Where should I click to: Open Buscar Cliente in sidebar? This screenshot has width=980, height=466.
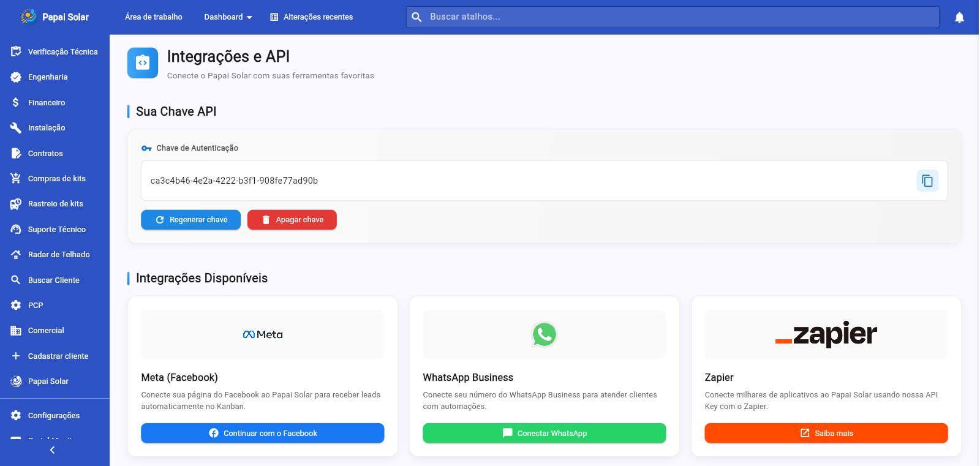[x=55, y=280]
